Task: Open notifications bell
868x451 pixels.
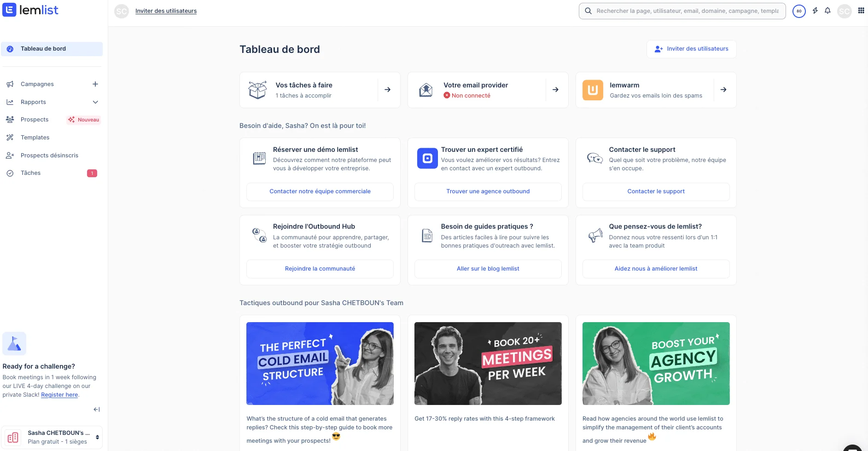Action: 827,11
